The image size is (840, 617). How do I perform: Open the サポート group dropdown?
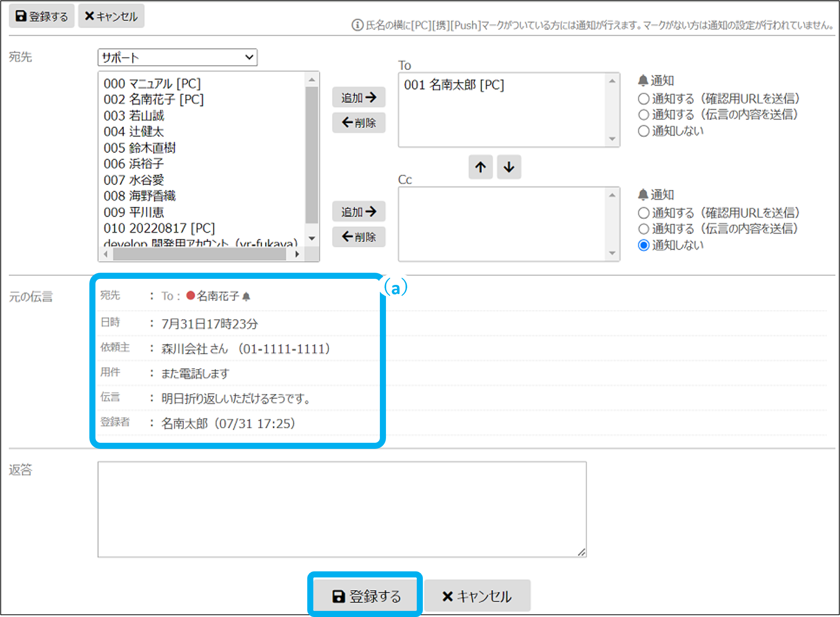pyautogui.click(x=177, y=57)
